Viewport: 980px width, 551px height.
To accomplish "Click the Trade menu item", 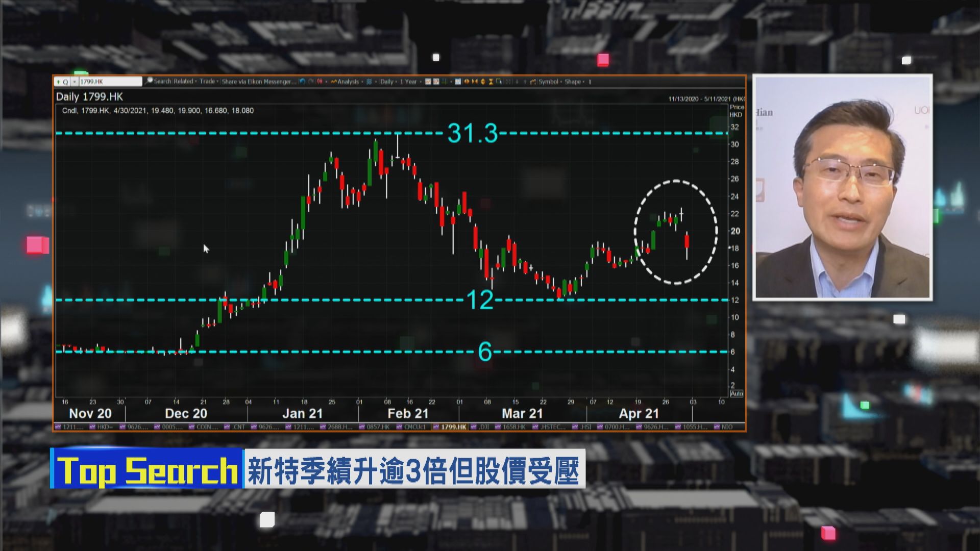I will [x=208, y=82].
